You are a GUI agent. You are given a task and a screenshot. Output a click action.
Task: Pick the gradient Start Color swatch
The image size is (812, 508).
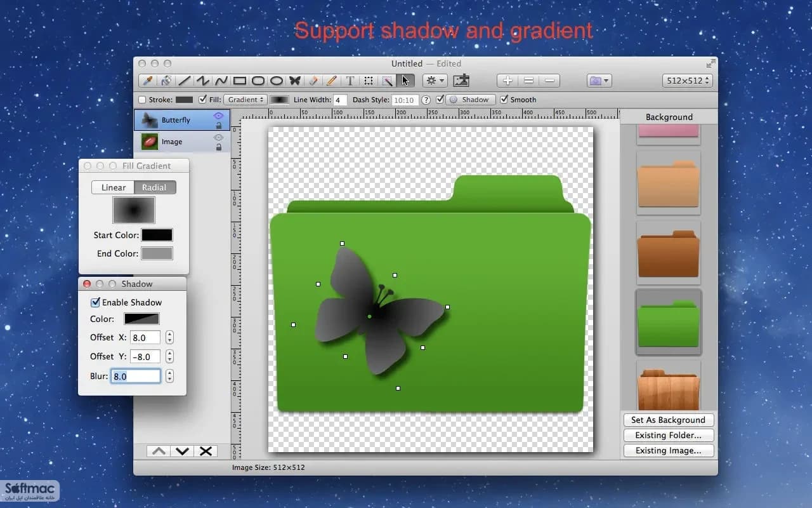click(157, 235)
